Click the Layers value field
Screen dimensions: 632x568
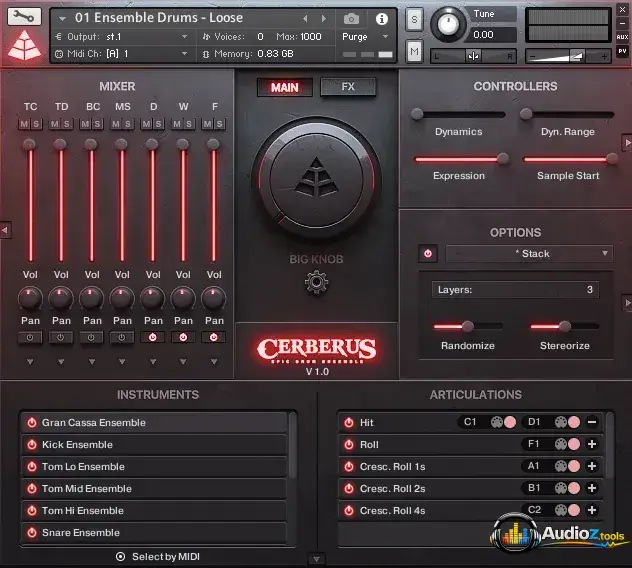point(515,289)
